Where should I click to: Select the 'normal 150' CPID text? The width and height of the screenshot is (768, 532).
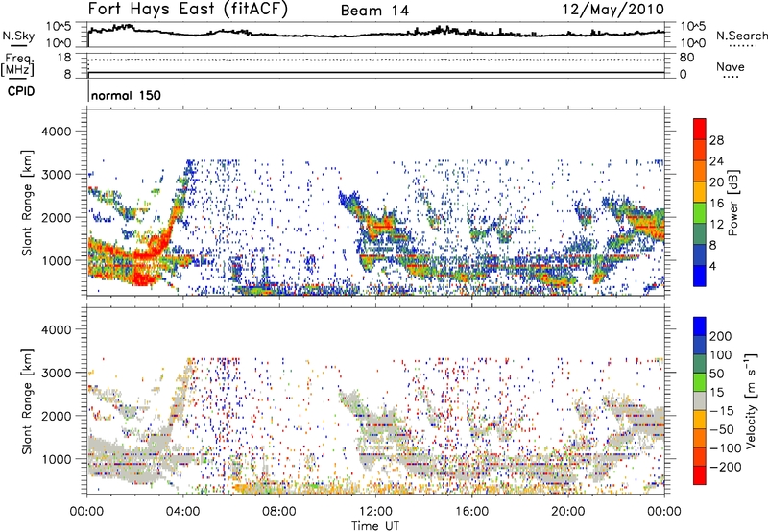126,95
